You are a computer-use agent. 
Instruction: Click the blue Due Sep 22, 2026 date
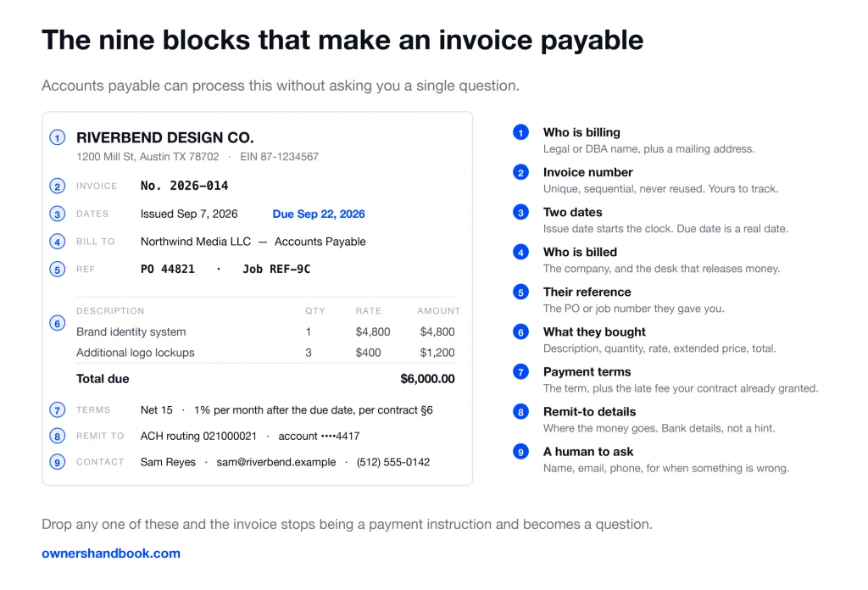319,214
